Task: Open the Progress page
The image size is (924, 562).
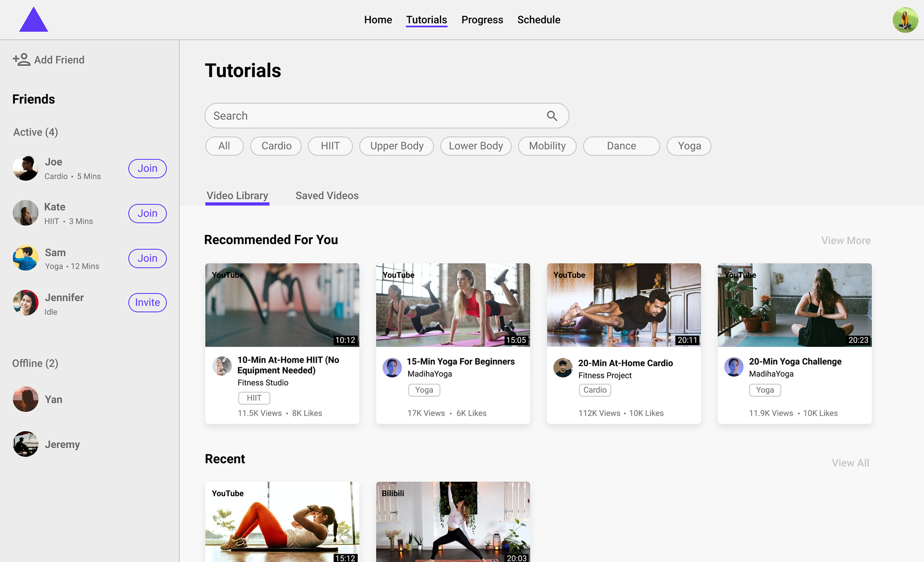Action: pos(482,20)
